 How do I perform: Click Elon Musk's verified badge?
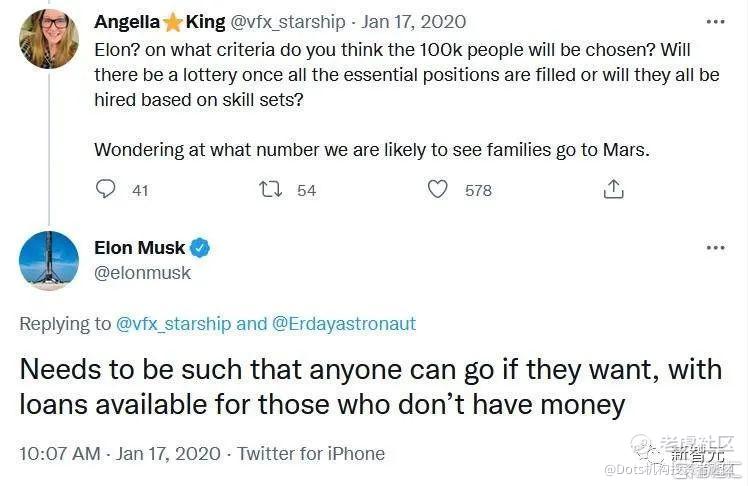click(200, 248)
